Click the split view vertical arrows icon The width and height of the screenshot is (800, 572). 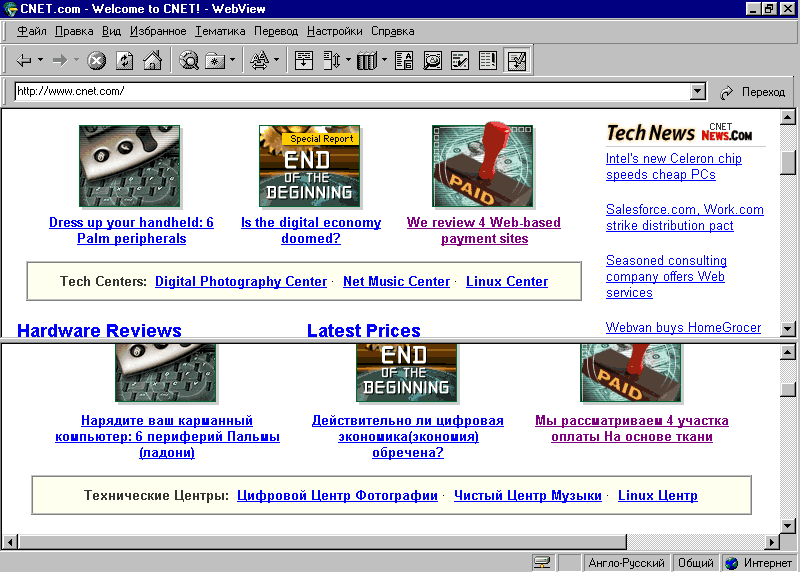[332, 61]
